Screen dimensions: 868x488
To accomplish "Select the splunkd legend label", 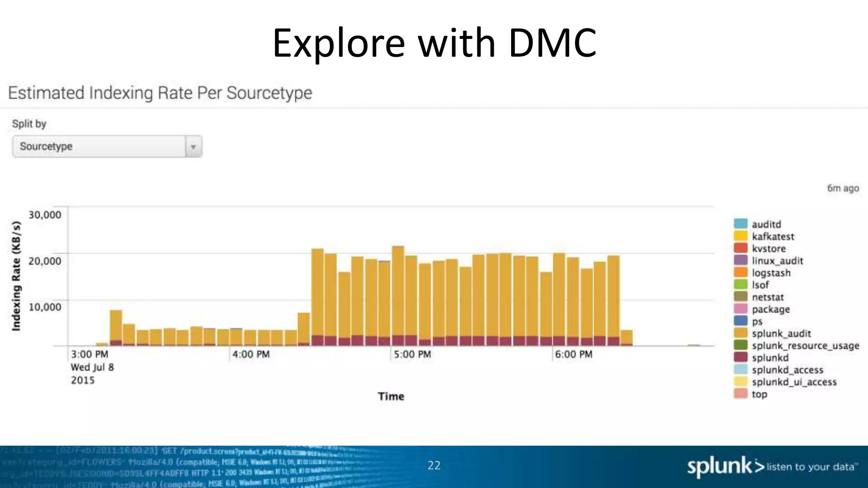I will click(770, 358).
